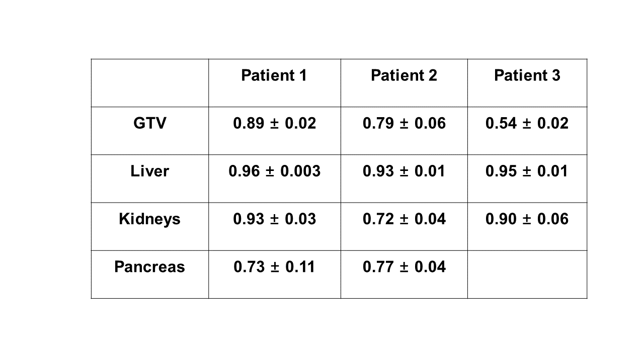The height and width of the screenshot is (362, 644).
Task: Select the Kidneys row label
Action: tap(149, 219)
